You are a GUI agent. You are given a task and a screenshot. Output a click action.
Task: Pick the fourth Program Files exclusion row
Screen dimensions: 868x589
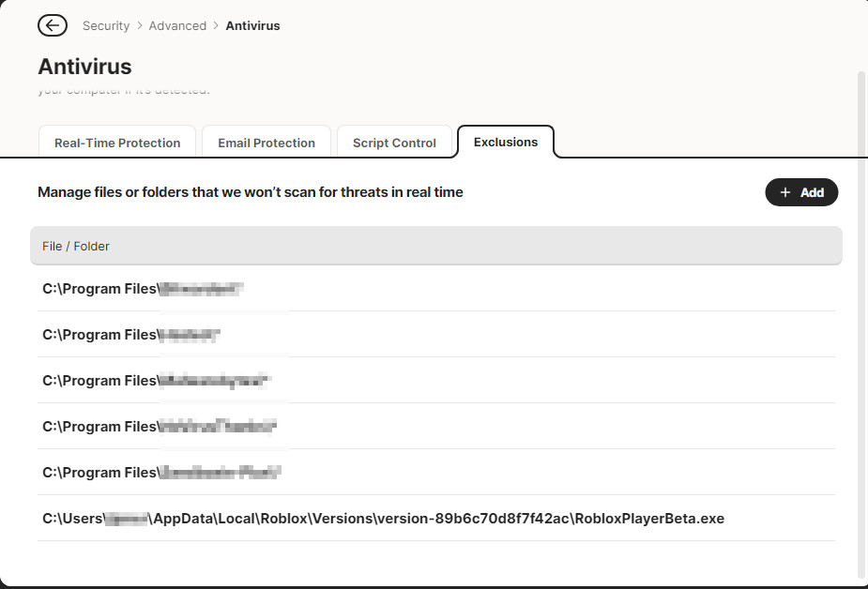pos(160,427)
